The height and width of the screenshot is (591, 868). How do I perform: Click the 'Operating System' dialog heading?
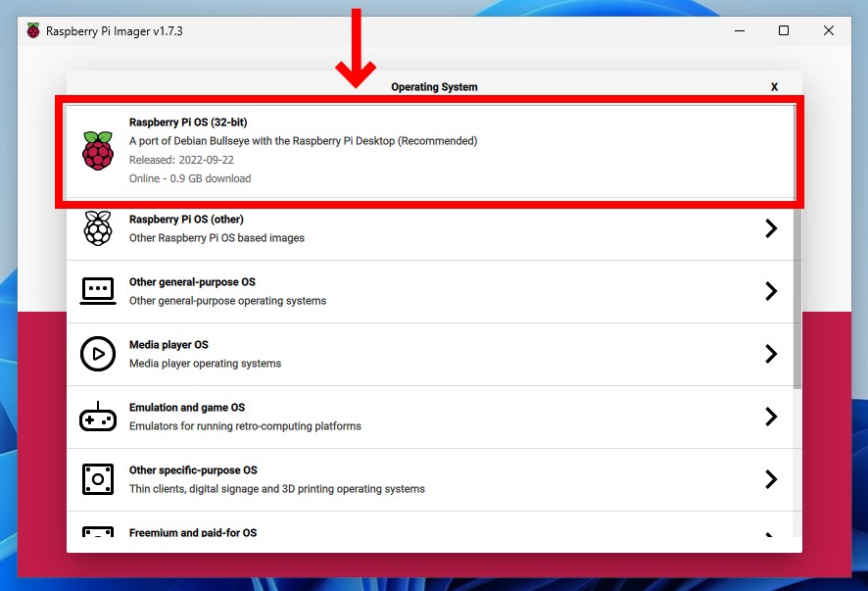pyautogui.click(x=434, y=87)
